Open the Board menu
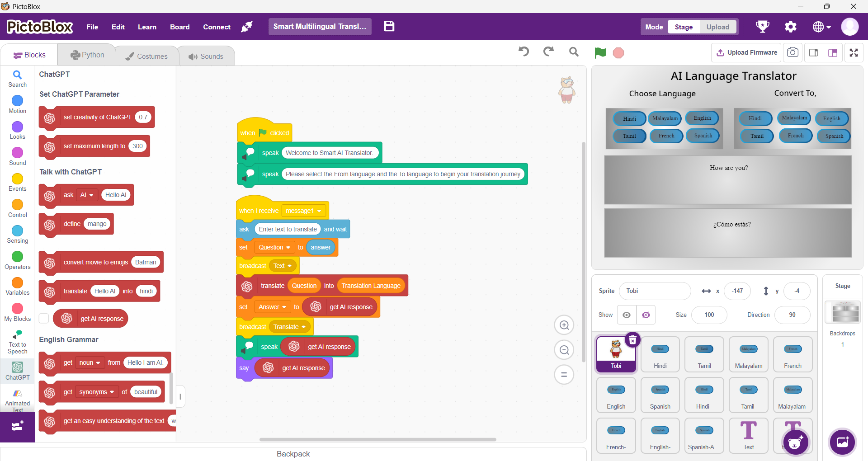Image resolution: width=868 pixels, height=461 pixels. coord(180,27)
